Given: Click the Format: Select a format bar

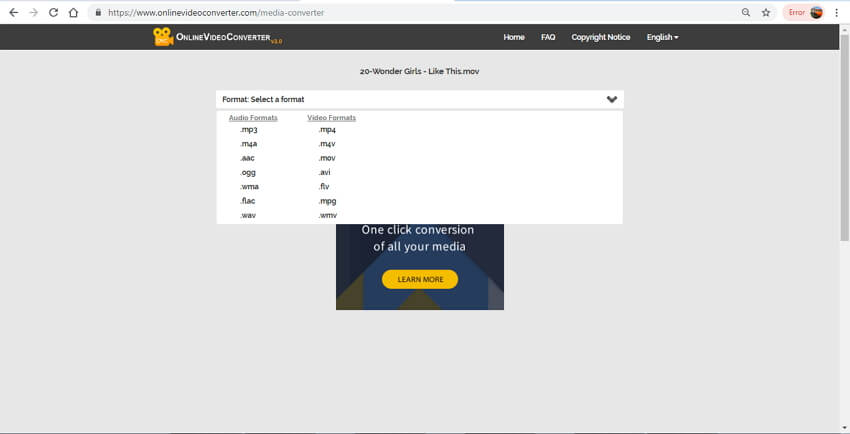Looking at the screenshot, I should [400, 99].
